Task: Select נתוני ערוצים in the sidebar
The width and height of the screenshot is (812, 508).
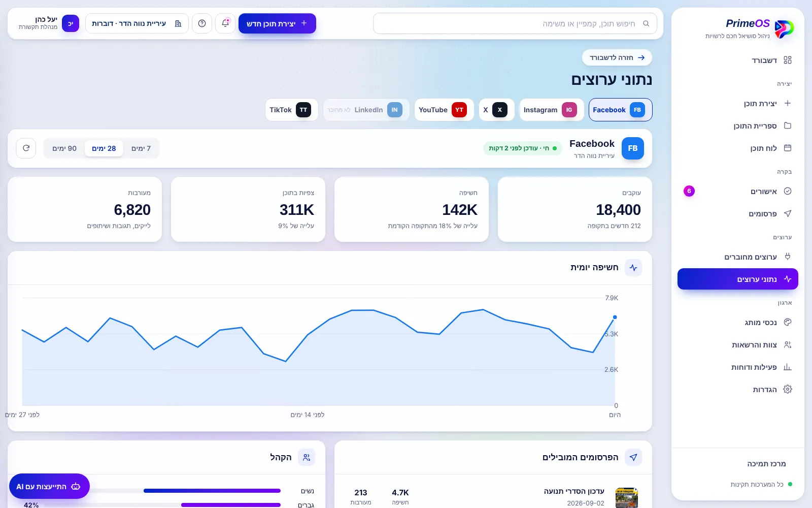Action: [738, 279]
